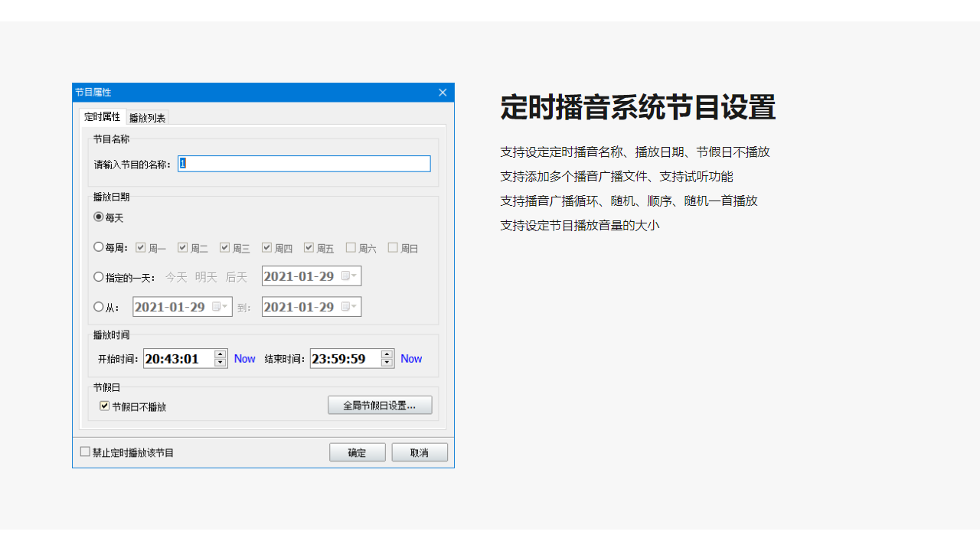Open the 播放列表 tab
980x551 pixels.
coord(147,118)
